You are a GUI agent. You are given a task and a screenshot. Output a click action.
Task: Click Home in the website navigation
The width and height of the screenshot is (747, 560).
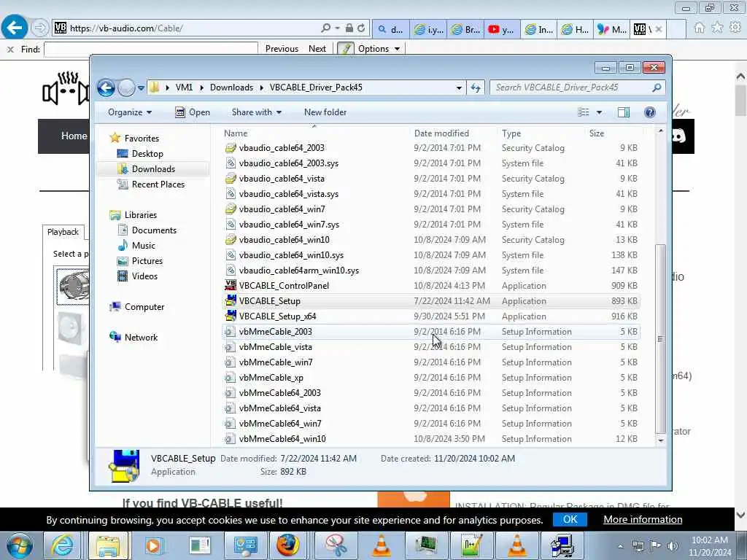(x=74, y=136)
